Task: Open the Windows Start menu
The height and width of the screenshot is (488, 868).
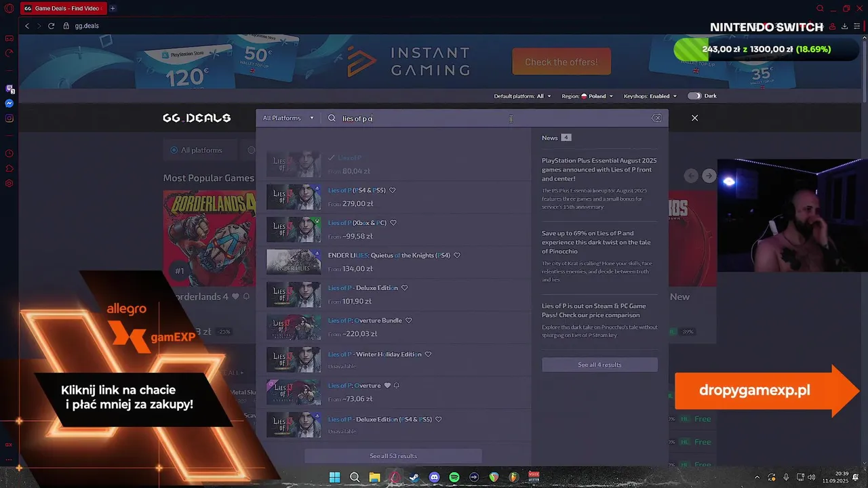Action: (x=334, y=477)
